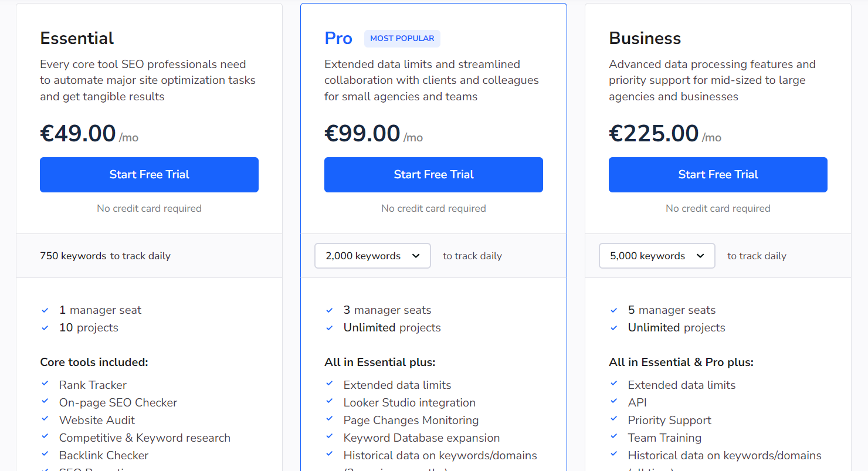
Task: Click the checkmark next to Page Changes Monitoring
Action: coord(330,419)
